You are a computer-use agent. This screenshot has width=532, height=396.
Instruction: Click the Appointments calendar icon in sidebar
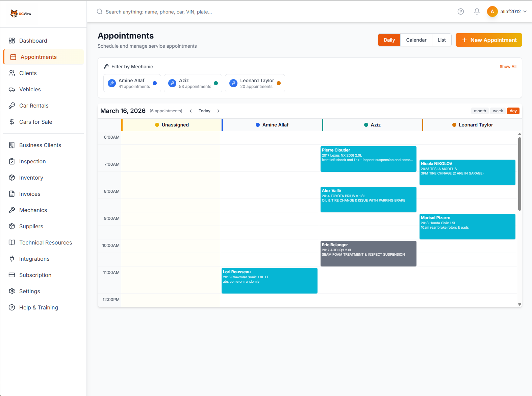(x=13, y=57)
